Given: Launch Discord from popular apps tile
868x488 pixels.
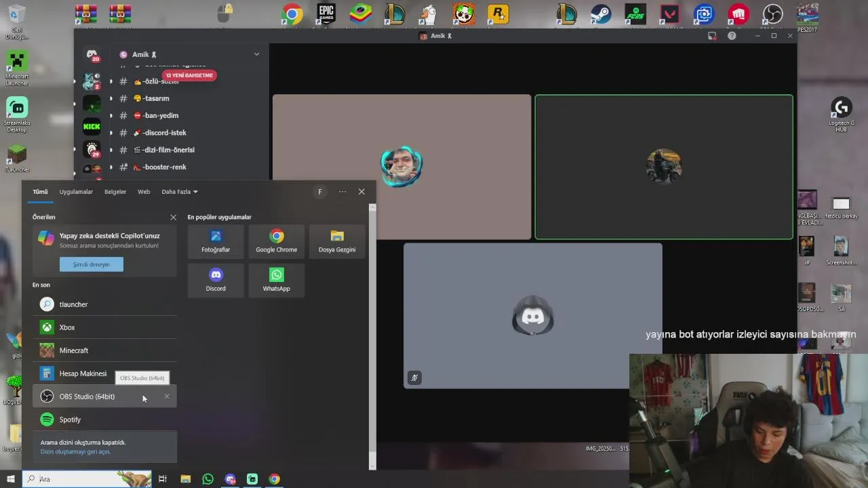Looking at the screenshot, I should [x=216, y=280].
